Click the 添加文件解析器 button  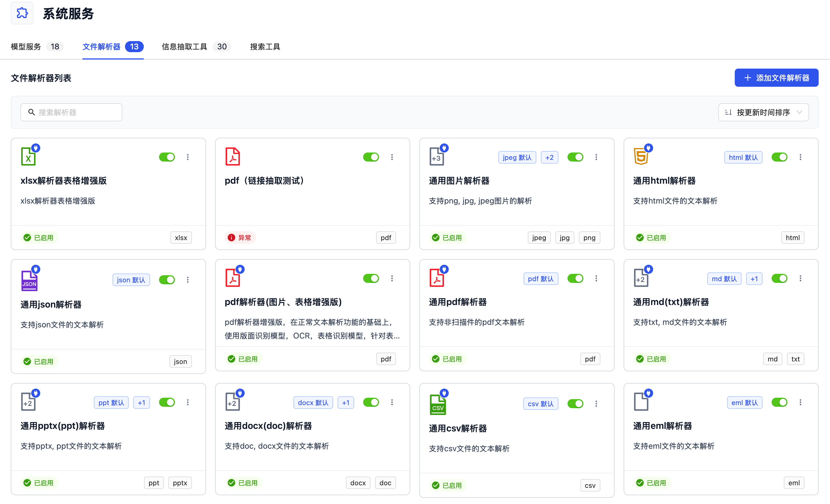coord(776,78)
